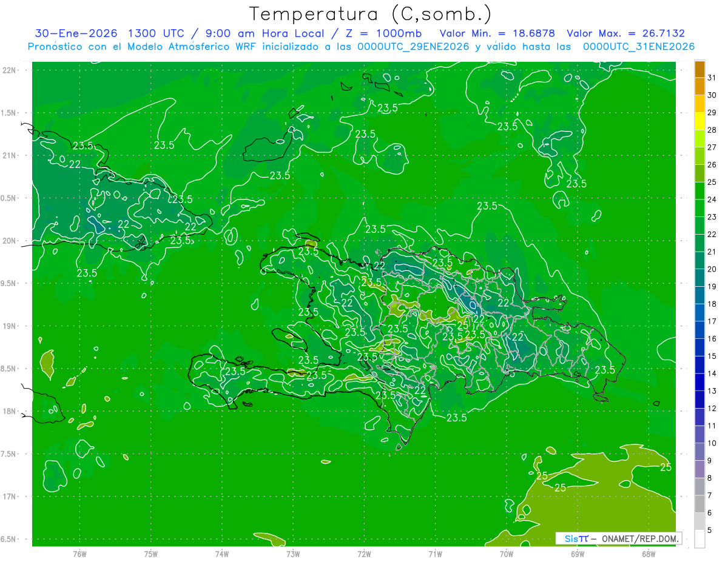Click the '7.5N' latitude label

click(x=9, y=454)
